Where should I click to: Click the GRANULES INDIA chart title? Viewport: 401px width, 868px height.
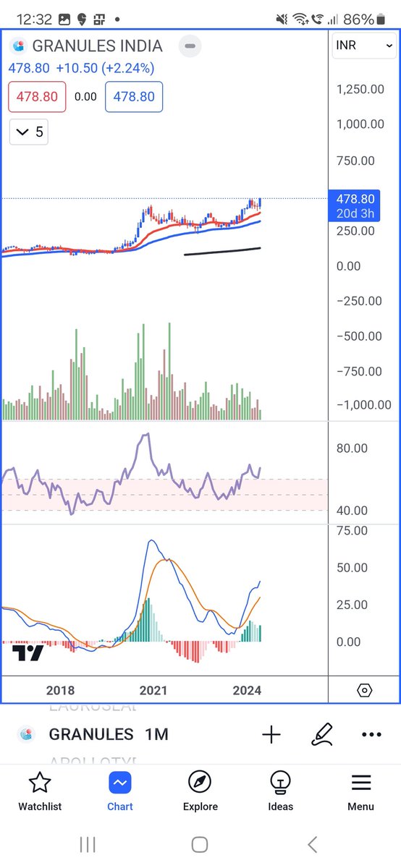click(98, 46)
